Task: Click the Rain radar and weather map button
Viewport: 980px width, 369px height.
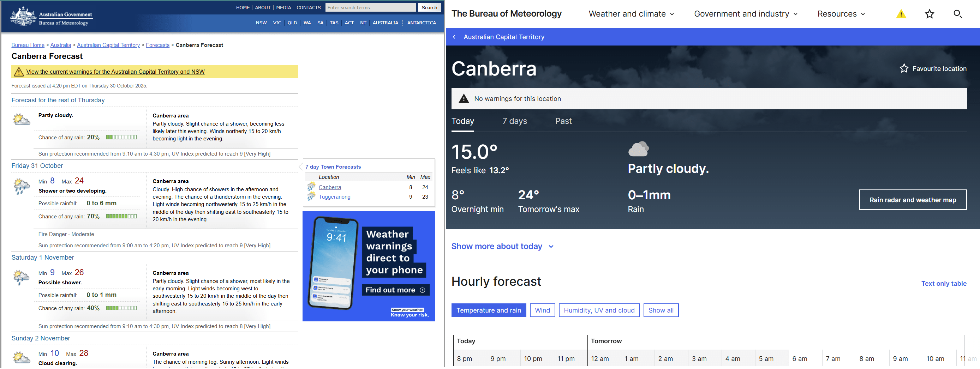Action: [x=913, y=200]
